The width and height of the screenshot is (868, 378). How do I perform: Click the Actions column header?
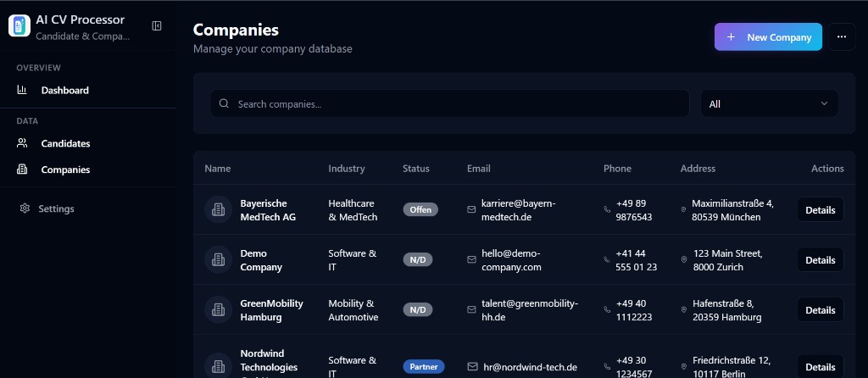827,169
